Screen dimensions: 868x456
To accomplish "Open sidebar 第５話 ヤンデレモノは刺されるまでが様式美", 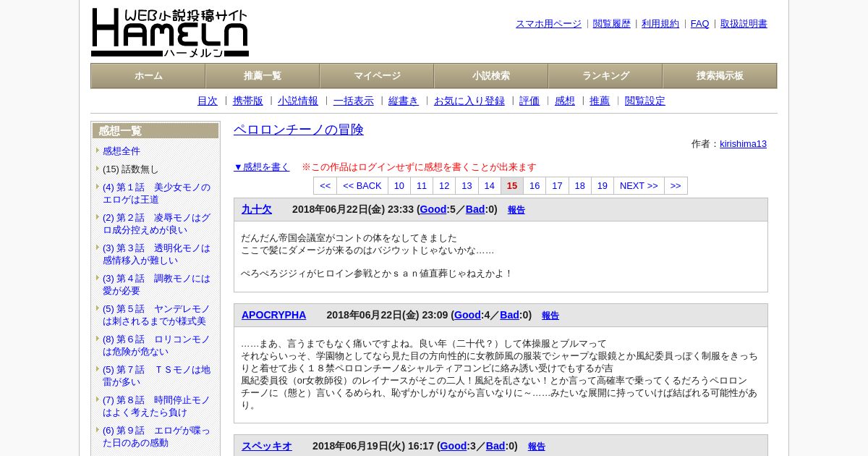I will point(156,315).
